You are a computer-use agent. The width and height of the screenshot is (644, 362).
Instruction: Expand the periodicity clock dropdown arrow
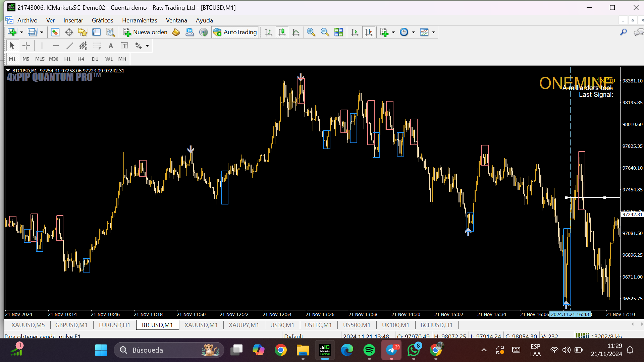click(x=413, y=32)
